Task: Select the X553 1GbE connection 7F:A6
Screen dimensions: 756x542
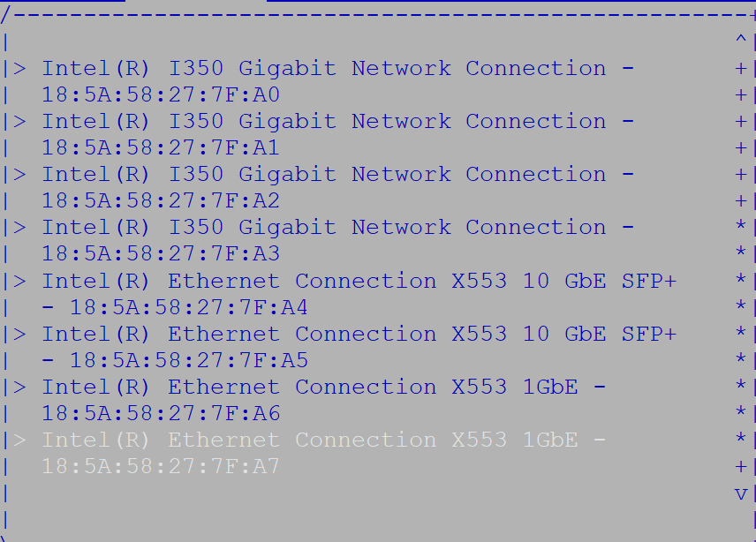Action: [323, 400]
